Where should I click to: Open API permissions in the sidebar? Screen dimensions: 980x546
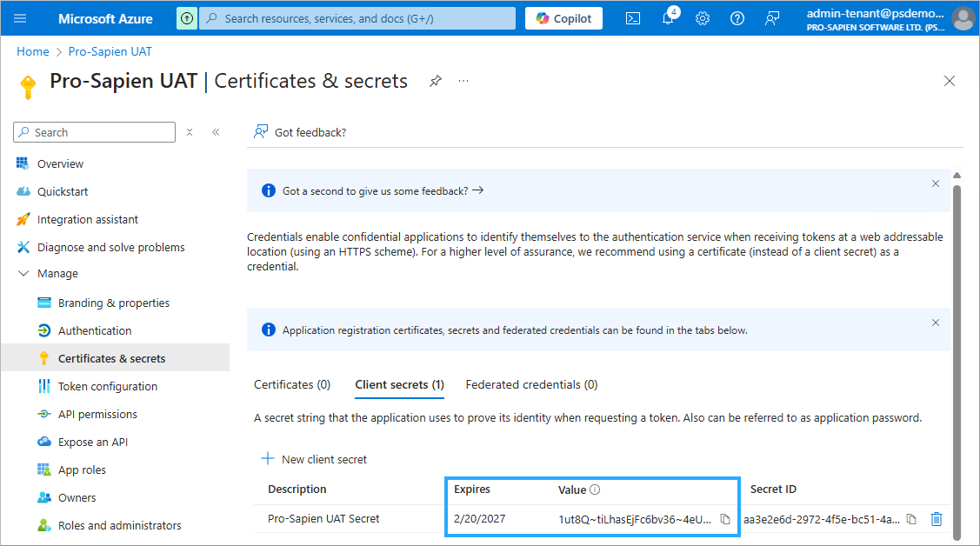pos(97,414)
